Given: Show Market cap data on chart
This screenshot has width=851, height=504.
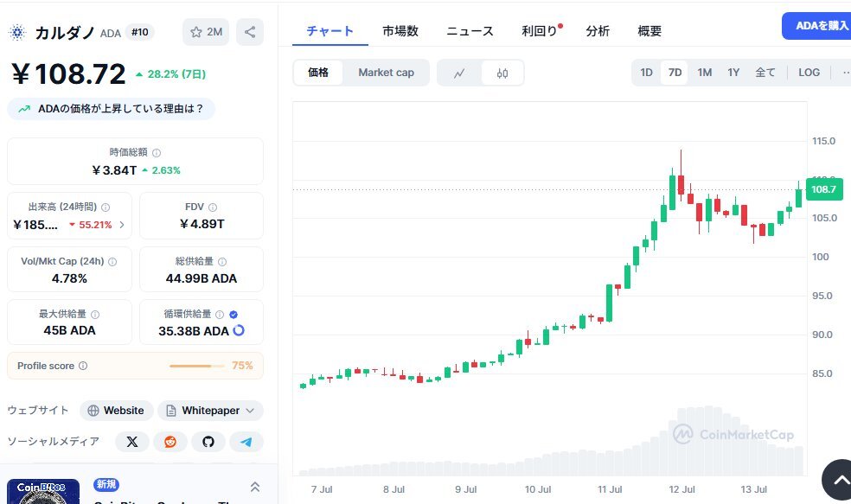Looking at the screenshot, I should click(x=386, y=72).
